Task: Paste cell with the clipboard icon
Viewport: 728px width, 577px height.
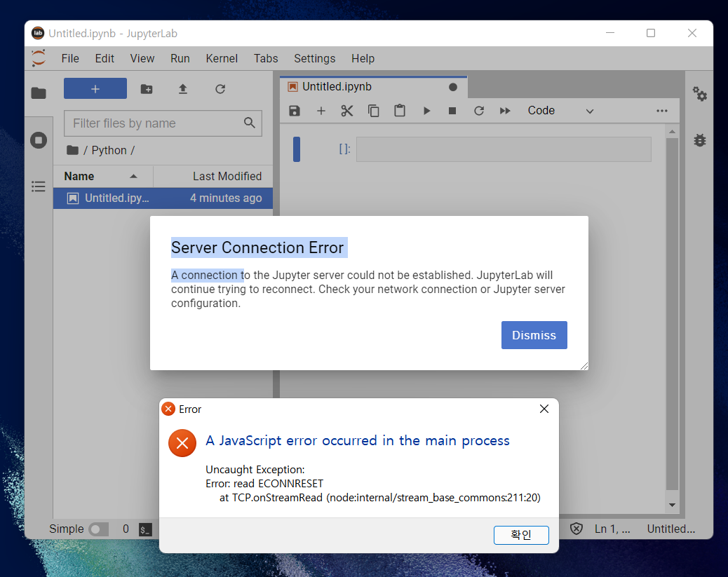Action: 400,111
